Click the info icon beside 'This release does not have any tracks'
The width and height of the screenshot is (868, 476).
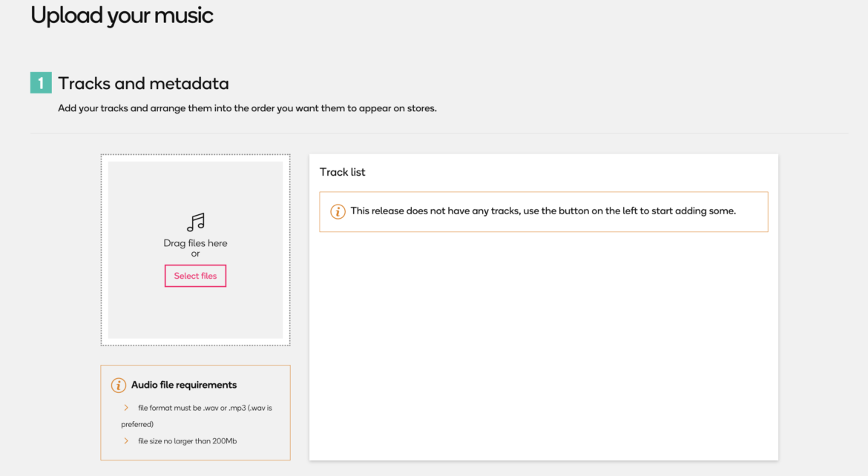[x=338, y=211]
